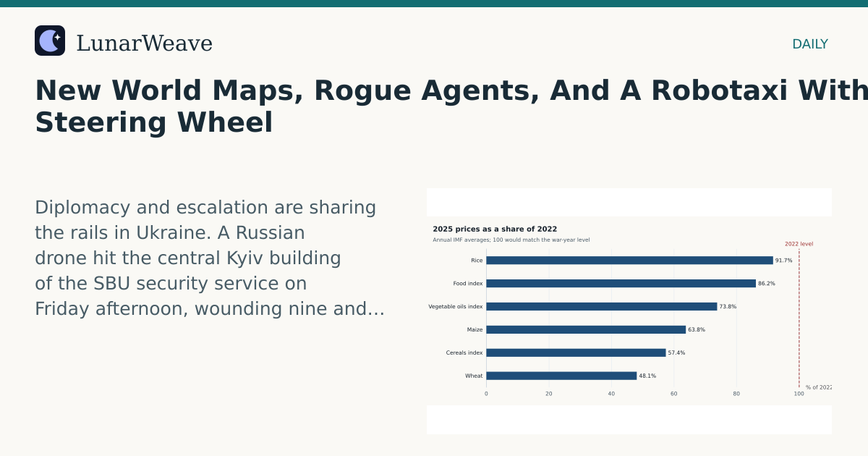Click the 63.8% value label

697,330
